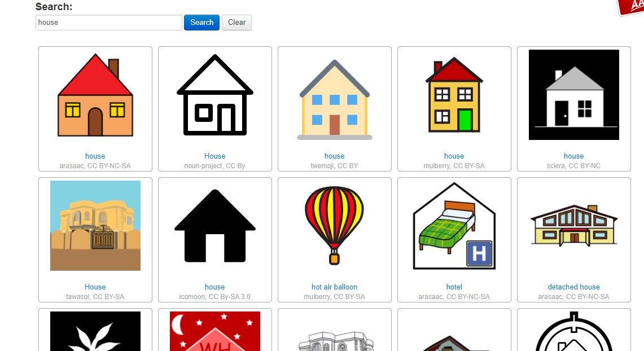The height and width of the screenshot is (351, 644).
Task: Pick the hot air balloon symbol
Action: click(x=334, y=226)
